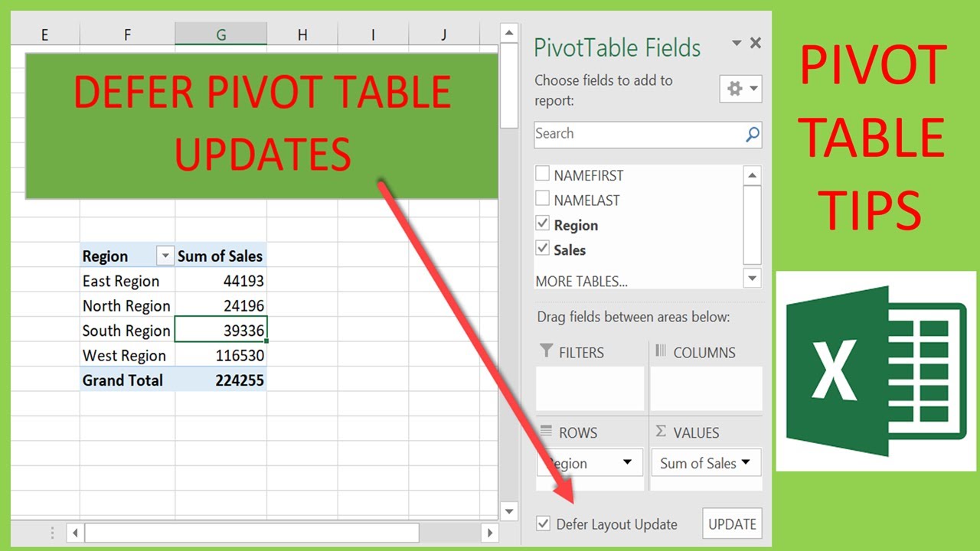Select column F header
The image size is (980, 551).
(127, 34)
